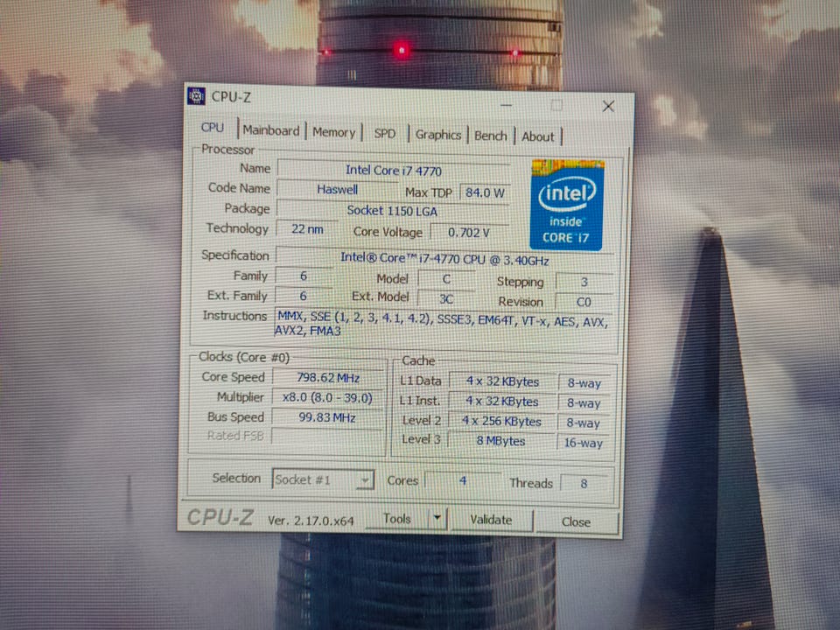840x630 pixels.
Task: Click the Technology value 22 nm
Action: click(x=307, y=229)
